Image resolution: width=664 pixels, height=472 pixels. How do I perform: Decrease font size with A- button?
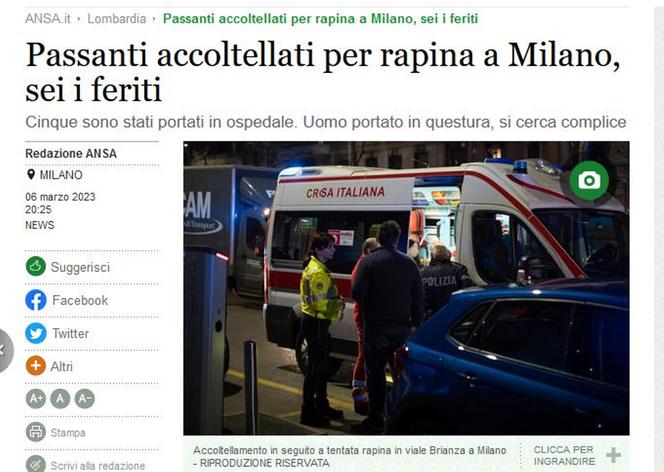pyautogui.click(x=85, y=399)
